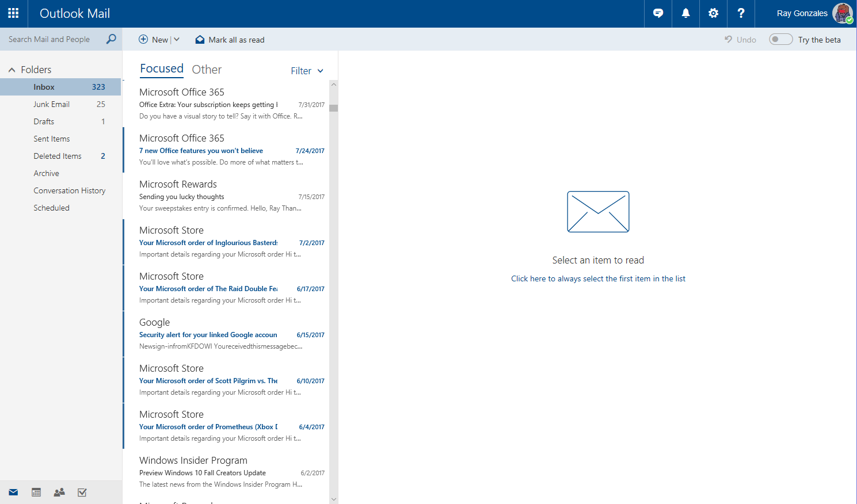Click the New message plus icon
The image size is (857, 504).
point(143,39)
